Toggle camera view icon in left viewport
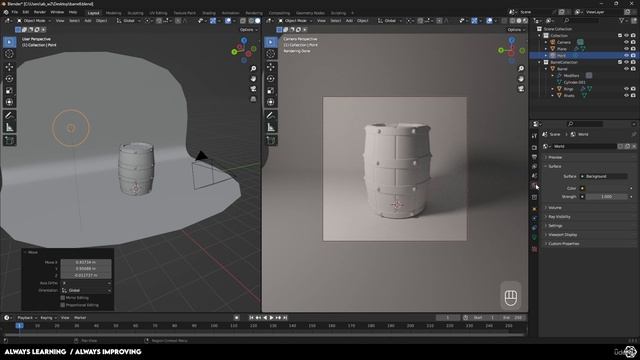Viewport: 640px width, 360px height. (x=253, y=89)
